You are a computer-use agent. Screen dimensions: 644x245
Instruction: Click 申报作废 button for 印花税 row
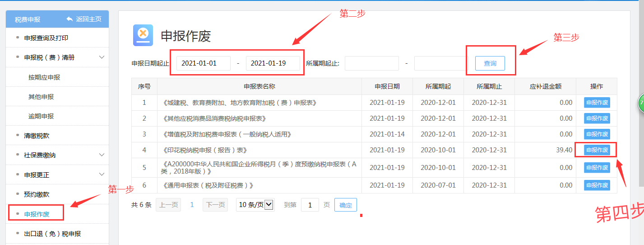(597, 150)
